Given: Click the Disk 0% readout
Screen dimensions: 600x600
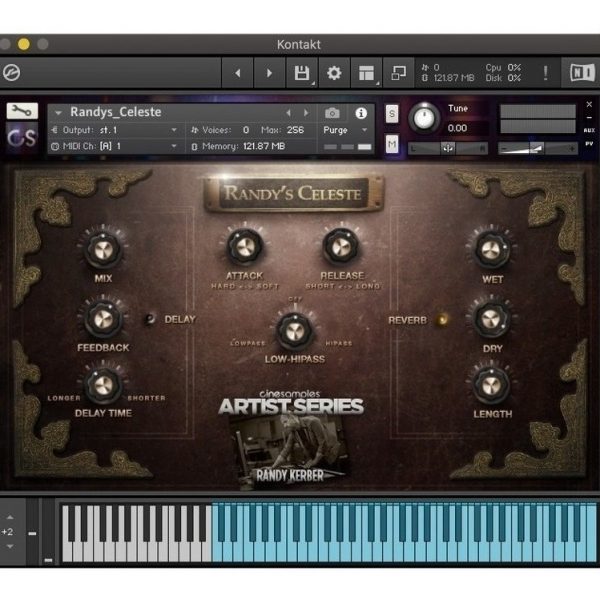Looking at the screenshot, I should click(x=503, y=78).
